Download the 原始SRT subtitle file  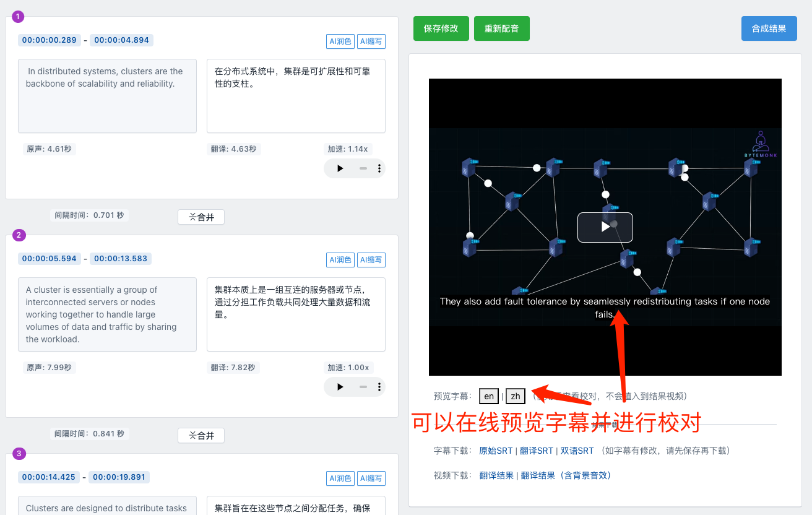(496, 451)
